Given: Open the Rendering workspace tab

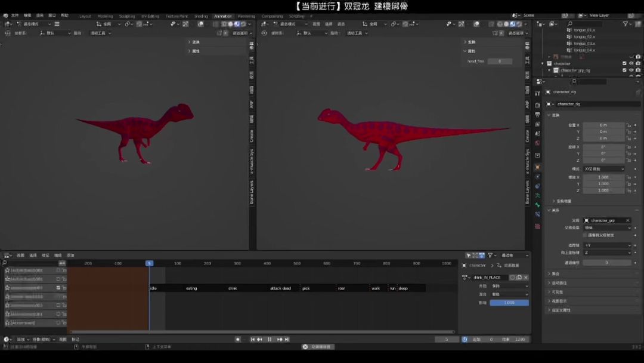Looking at the screenshot, I should point(246,16).
